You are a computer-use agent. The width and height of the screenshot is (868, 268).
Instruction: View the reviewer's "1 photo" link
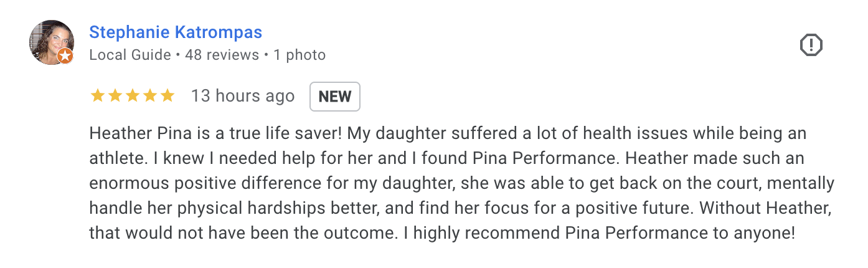(300, 55)
